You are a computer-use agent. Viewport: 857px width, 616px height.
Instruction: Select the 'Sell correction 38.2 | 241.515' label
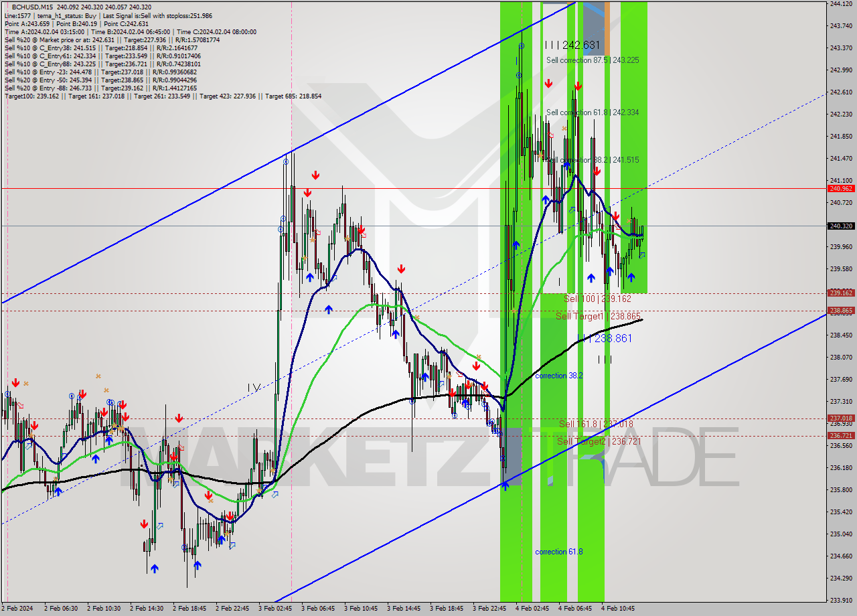592,160
